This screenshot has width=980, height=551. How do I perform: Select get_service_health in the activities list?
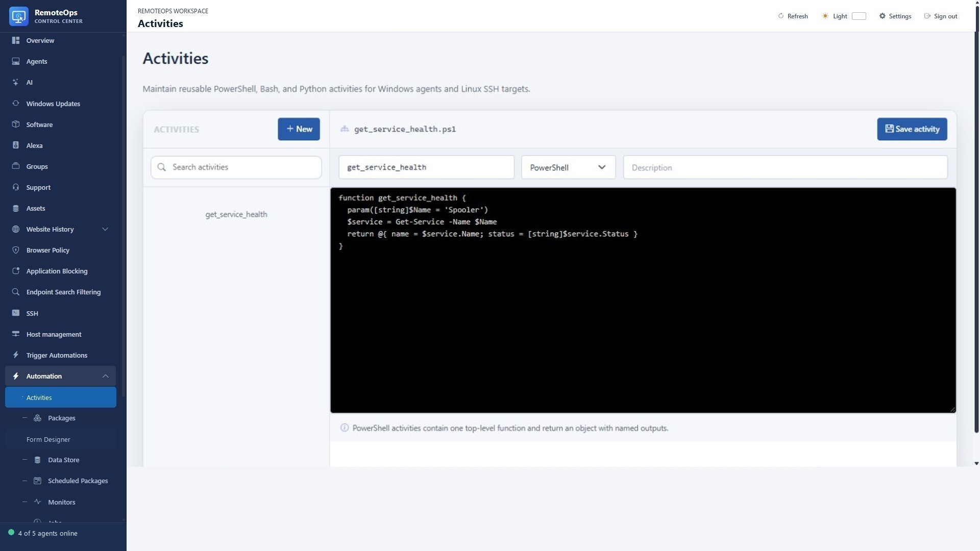point(236,214)
